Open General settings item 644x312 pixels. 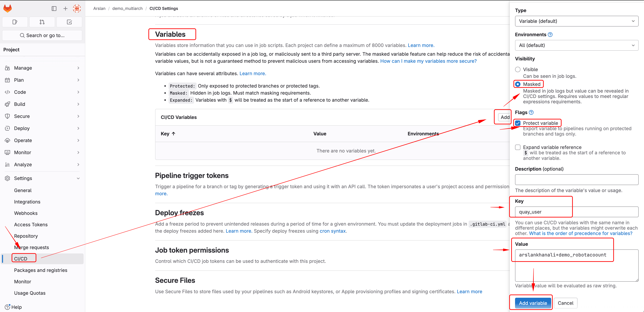coord(23,190)
